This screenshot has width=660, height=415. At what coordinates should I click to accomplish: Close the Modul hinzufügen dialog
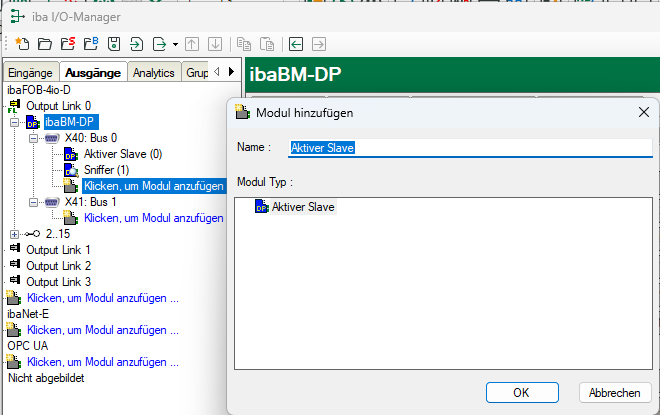(x=644, y=112)
